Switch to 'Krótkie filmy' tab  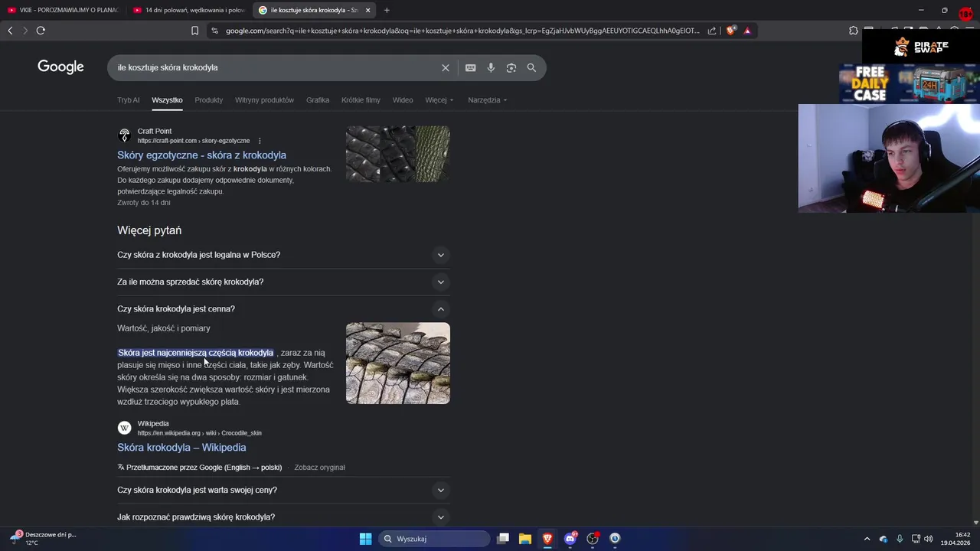[361, 100]
